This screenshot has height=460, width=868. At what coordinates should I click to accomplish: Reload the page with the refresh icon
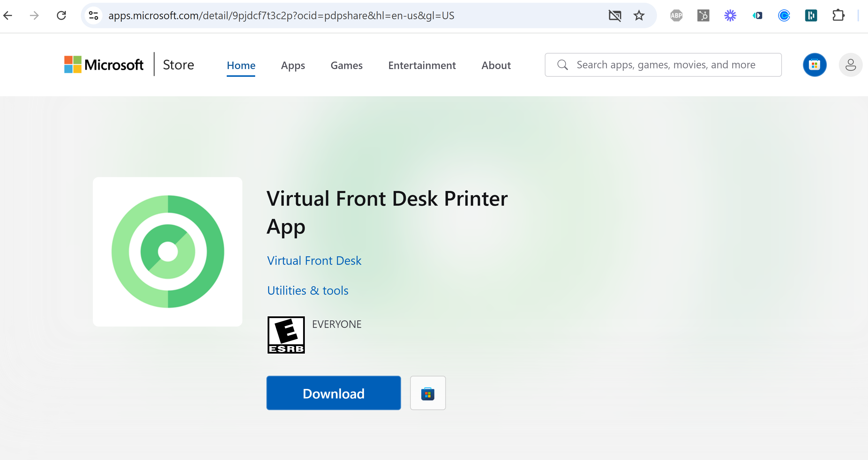point(61,15)
